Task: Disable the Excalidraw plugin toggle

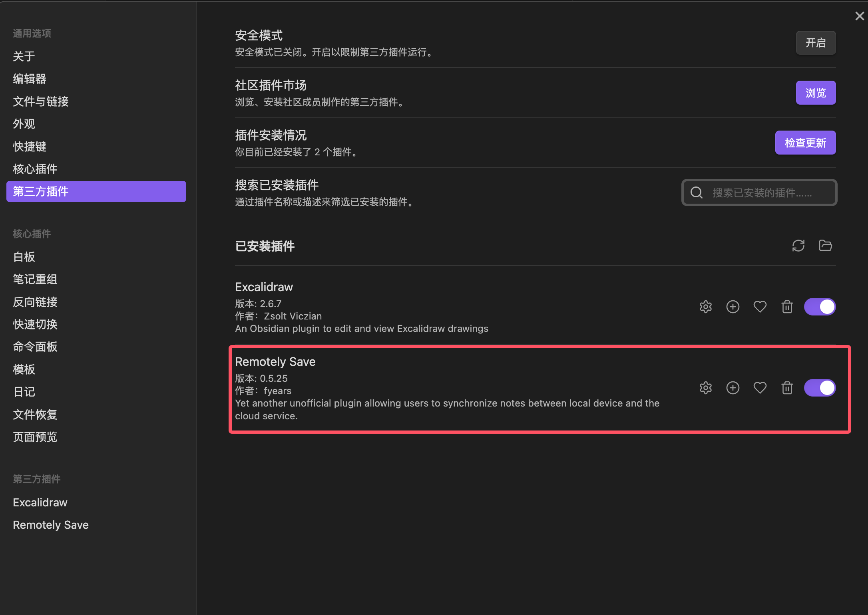Action: [x=820, y=307]
